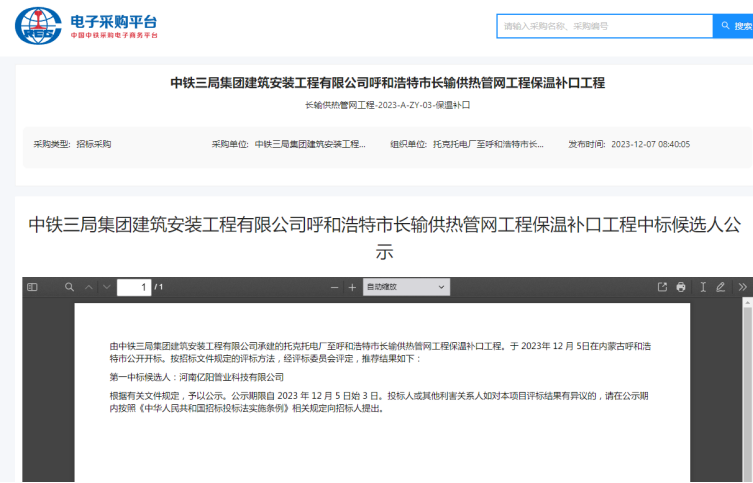753x483 pixels.
Task: Print the PDF document
Action: pos(681,287)
